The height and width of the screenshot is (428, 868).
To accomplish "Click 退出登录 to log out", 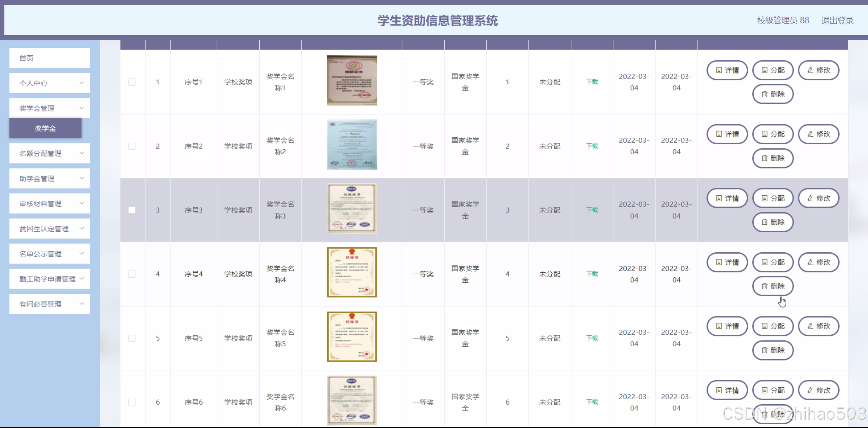I will [x=837, y=21].
